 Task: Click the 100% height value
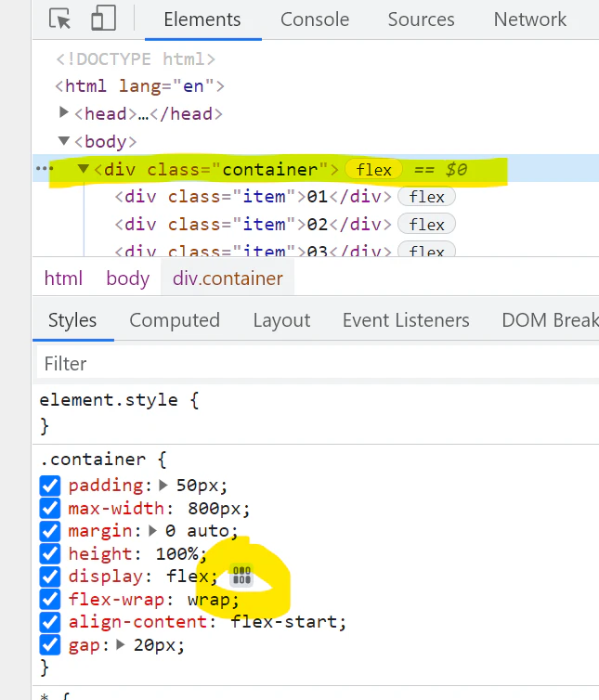176,553
